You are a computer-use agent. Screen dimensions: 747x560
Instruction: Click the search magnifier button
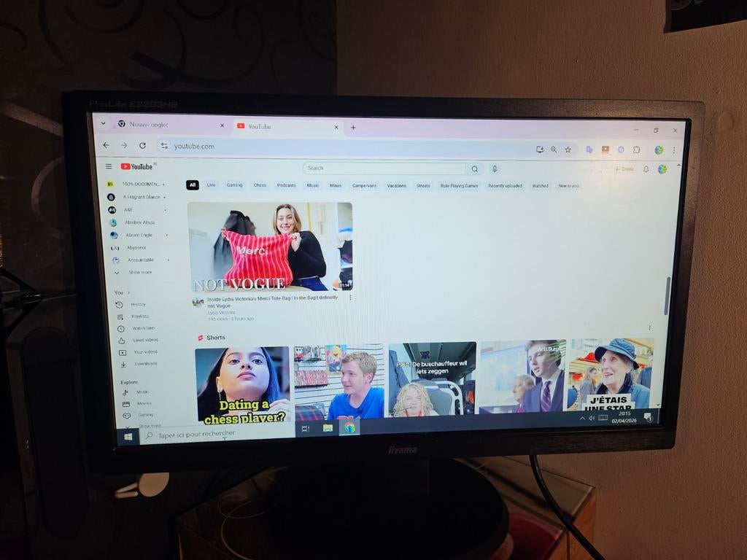pos(474,168)
